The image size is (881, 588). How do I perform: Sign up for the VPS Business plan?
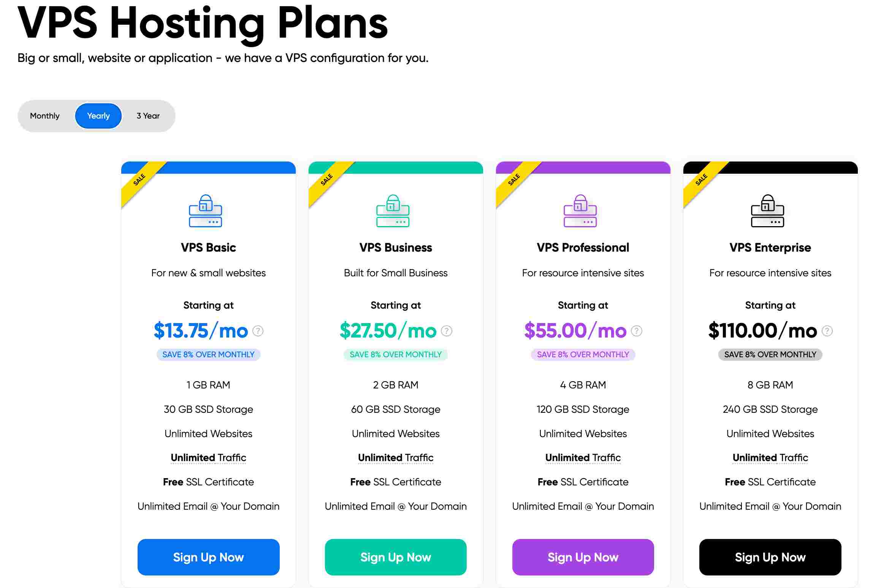point(396,557)
